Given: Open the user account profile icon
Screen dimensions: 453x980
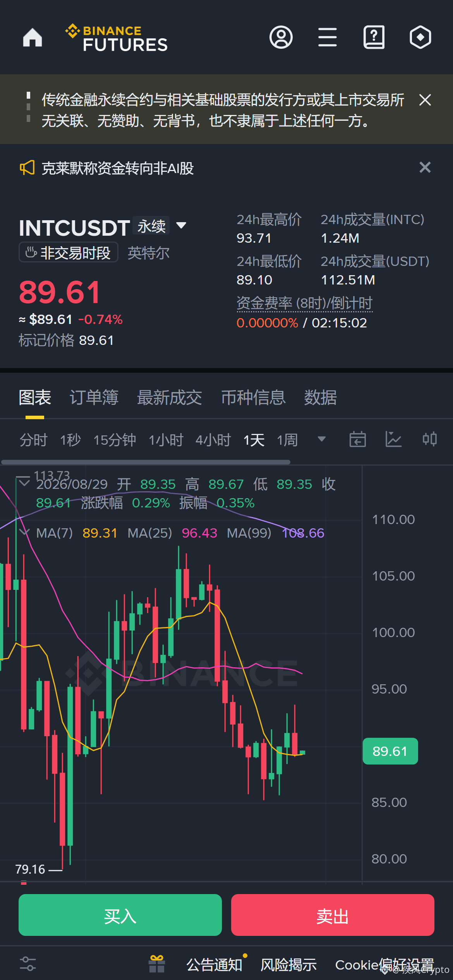Looking at the screenshot, I should (281, 38).
